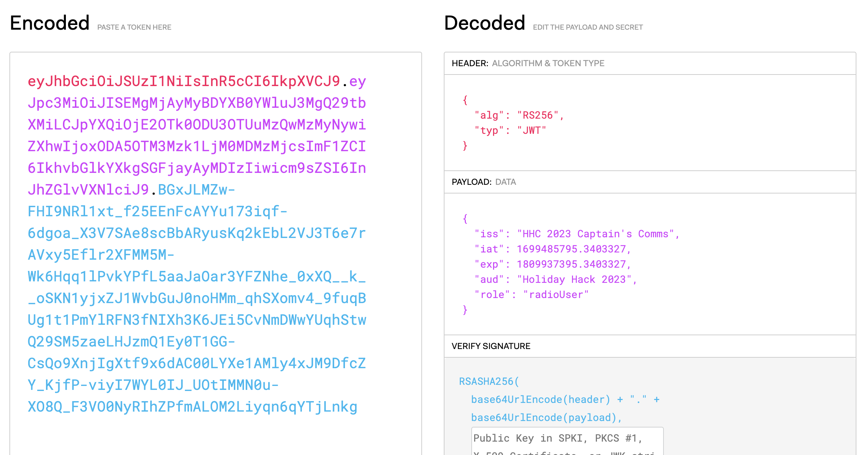Click inside the encoded token text area
The width and height of the screenshot is (868, 455).
click(216, 253)
